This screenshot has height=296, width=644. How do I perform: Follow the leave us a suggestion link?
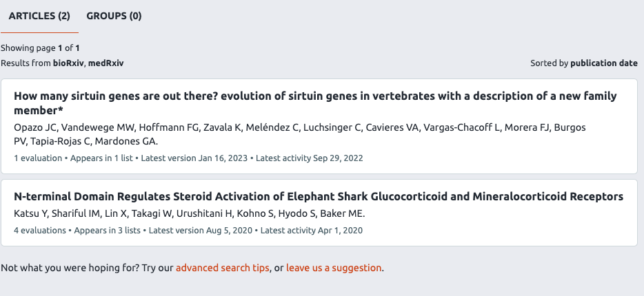pos(334,268)
